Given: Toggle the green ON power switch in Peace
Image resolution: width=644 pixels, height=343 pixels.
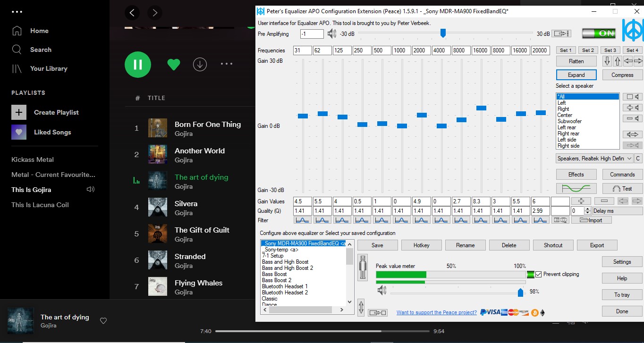Looking at the screenshot, I should [x=599, y=33].
